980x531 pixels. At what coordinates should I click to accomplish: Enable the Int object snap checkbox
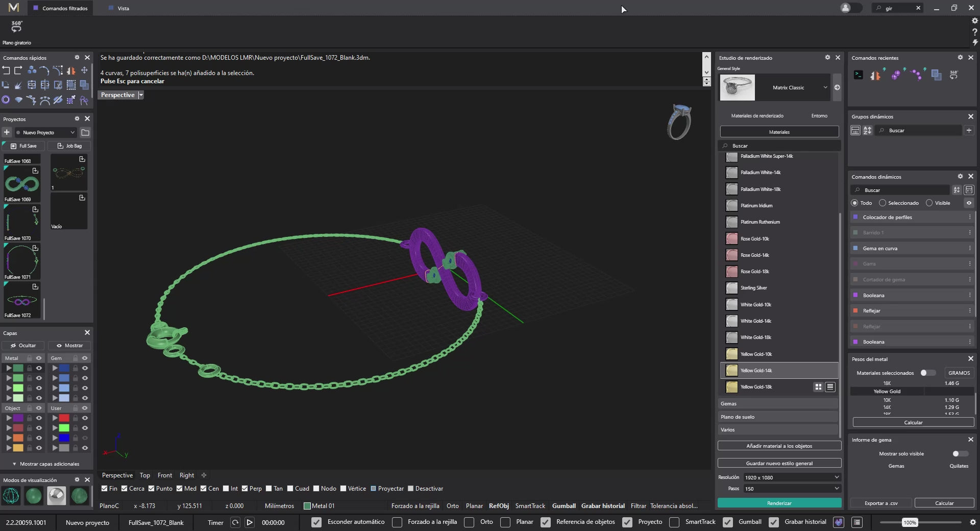click(x=226, y=489)
